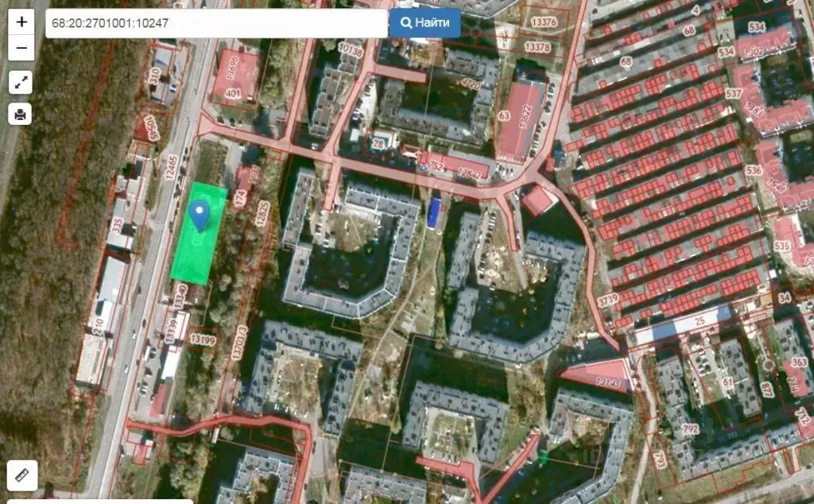
Task: Click parcel label 25
Action: coord(700,321)
